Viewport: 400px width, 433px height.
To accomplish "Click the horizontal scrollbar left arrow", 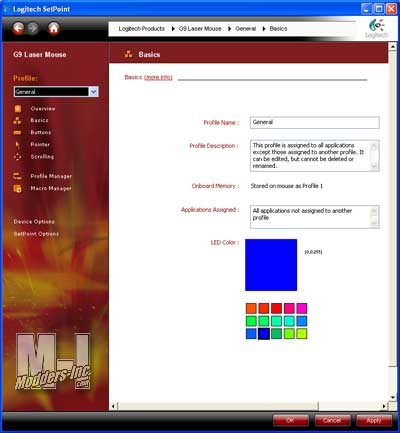I will [x=113, y=406].
